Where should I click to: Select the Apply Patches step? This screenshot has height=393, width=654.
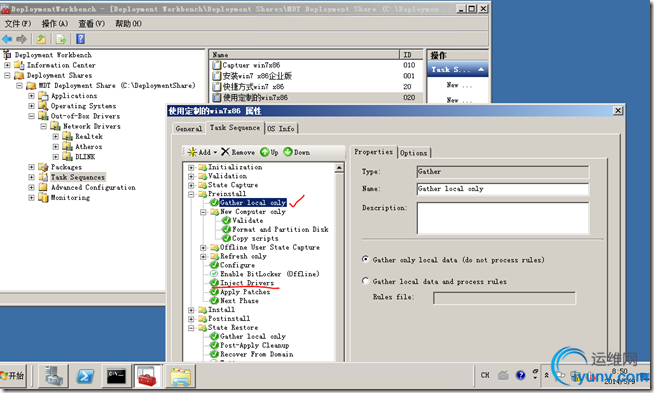pos(245,292)
